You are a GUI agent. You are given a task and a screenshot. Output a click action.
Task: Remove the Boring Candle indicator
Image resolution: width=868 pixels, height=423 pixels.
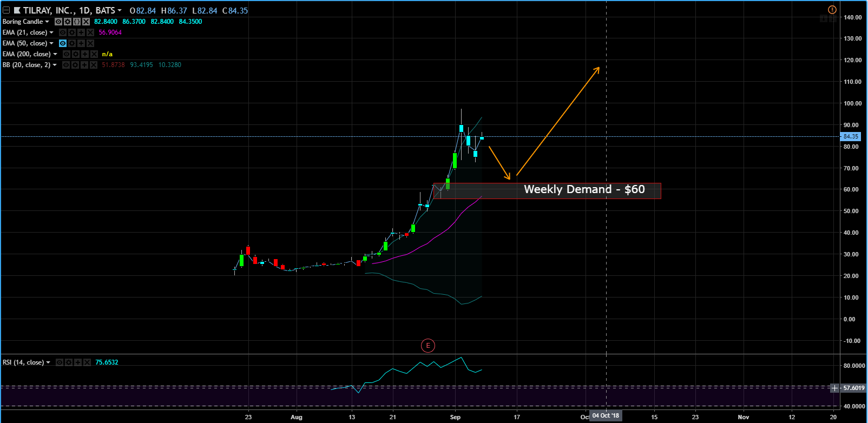point(86,22)
